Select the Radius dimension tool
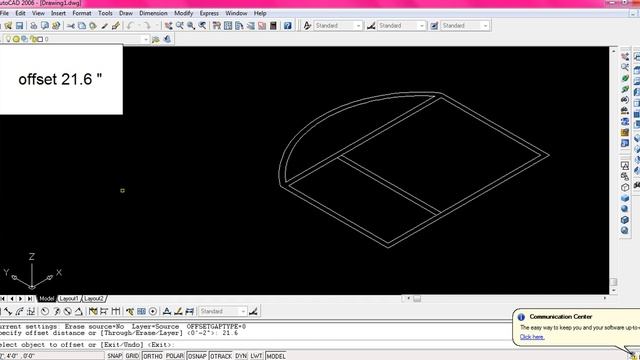Viewport: 640px width, 360px height. [x=45, y=311]
